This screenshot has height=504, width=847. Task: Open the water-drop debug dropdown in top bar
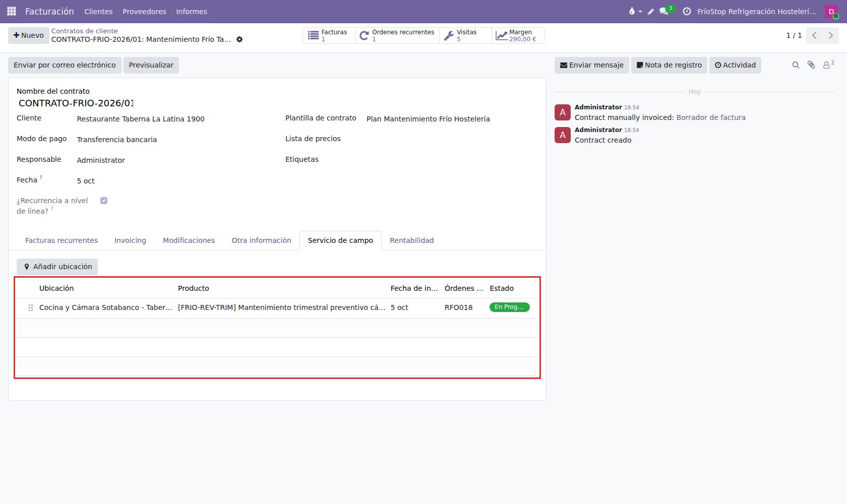(635, 11)
